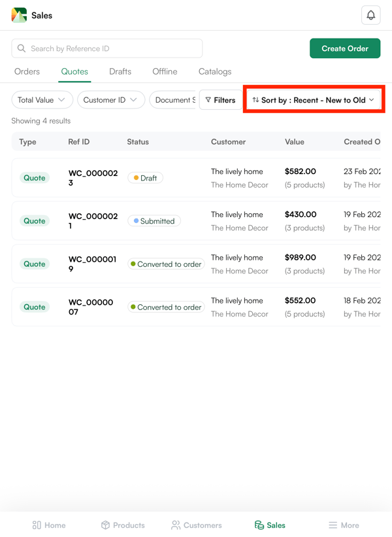Switch to the Offline tab
The width and height of the screenshot is (392, 537).
[x=165, y=71]
